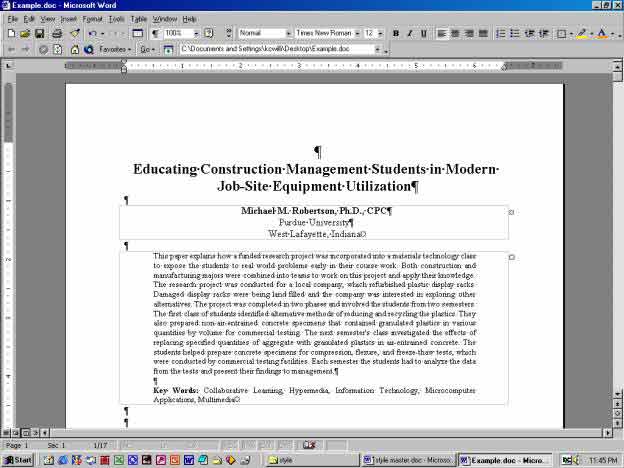Switch to style master.doc taskbar button

coord(406,460)
